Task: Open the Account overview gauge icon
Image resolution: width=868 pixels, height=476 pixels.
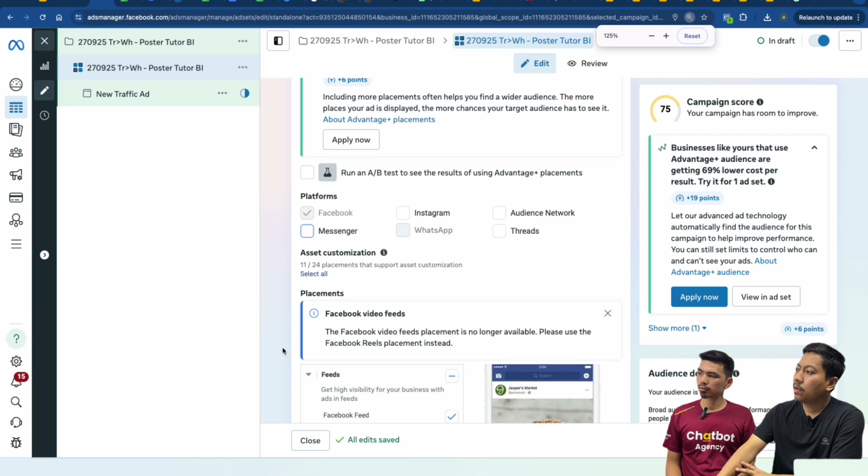Action: 16,84
